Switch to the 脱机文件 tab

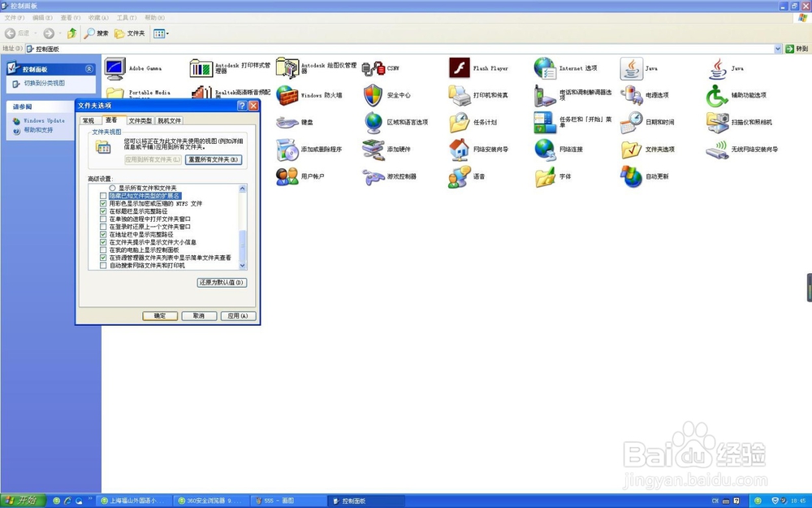point(170,121)
